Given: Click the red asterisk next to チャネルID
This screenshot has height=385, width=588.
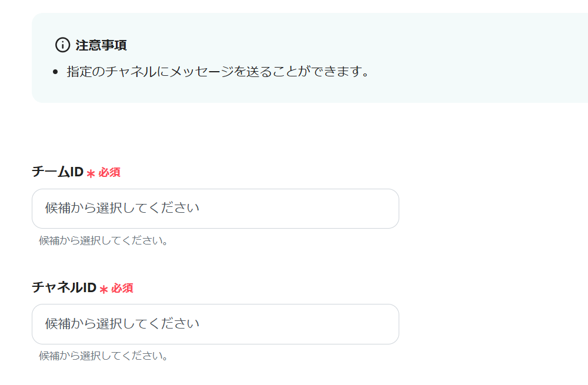Looking at the screenshot, I should 103,289.
